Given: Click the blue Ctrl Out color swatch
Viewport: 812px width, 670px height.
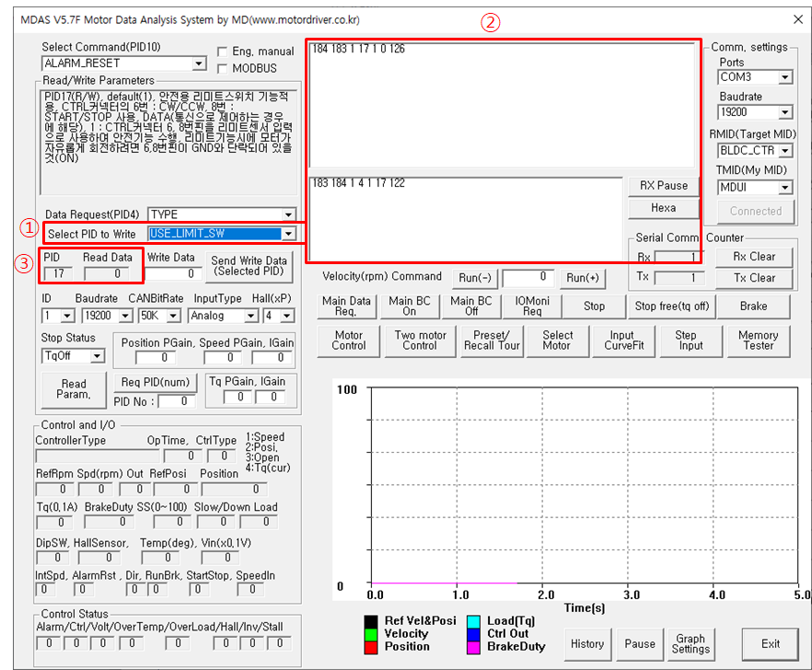Looking at the screenshot, I should (x=473, y=634).
